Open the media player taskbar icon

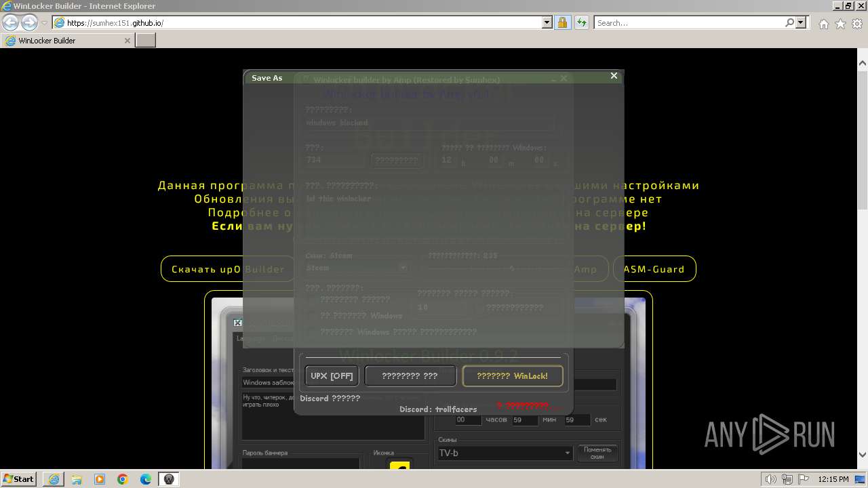coord(100,479)
